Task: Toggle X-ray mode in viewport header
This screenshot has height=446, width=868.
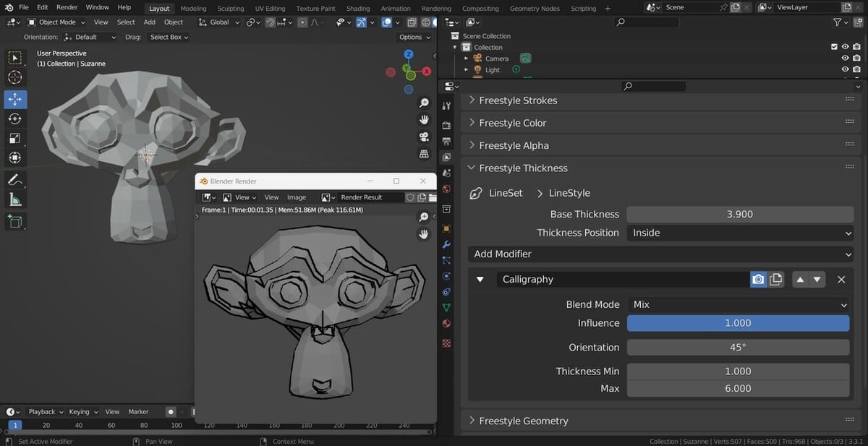Action: click(x=412, y=22)
